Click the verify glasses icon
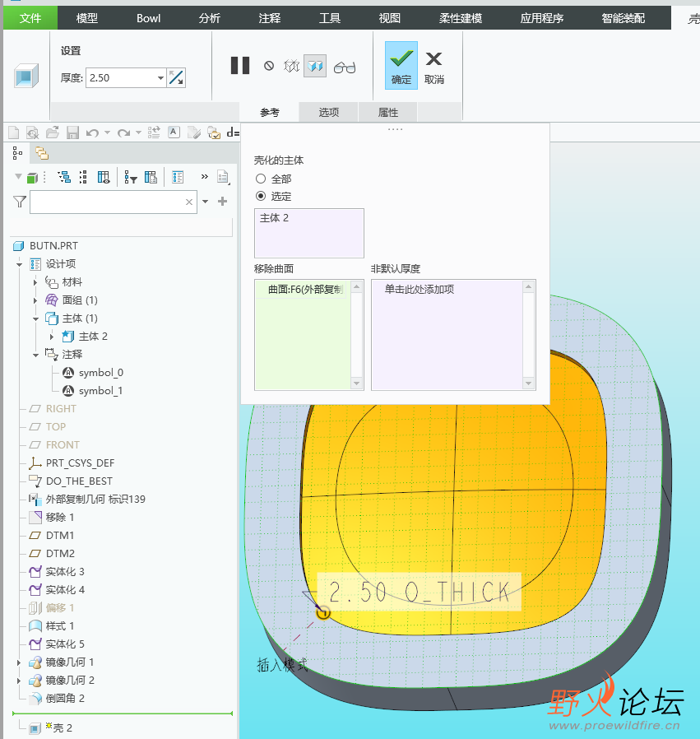The width and height of the screenshot is (700, 739). (x=345, y=67)
